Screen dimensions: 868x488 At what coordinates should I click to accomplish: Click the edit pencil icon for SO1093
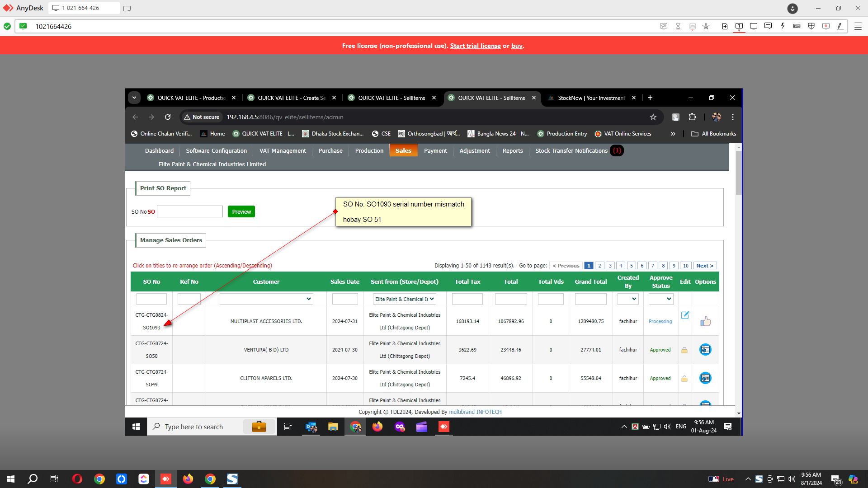point(685,315)
